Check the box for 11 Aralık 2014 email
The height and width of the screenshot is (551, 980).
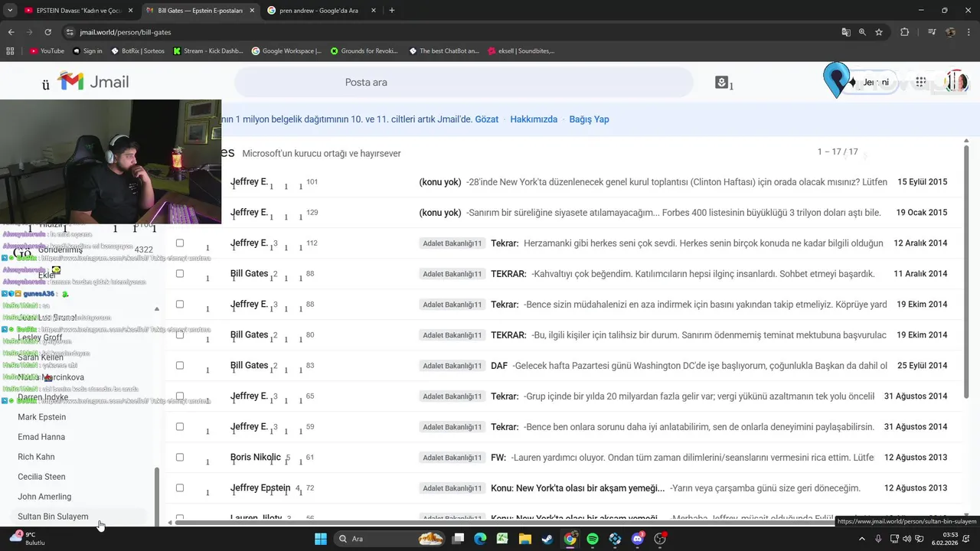point(180,274)
